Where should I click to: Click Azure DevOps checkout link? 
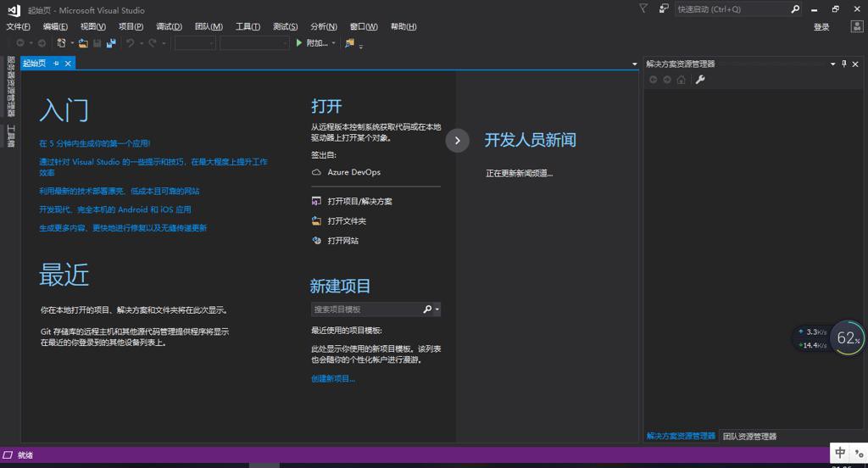click(353, 172)
